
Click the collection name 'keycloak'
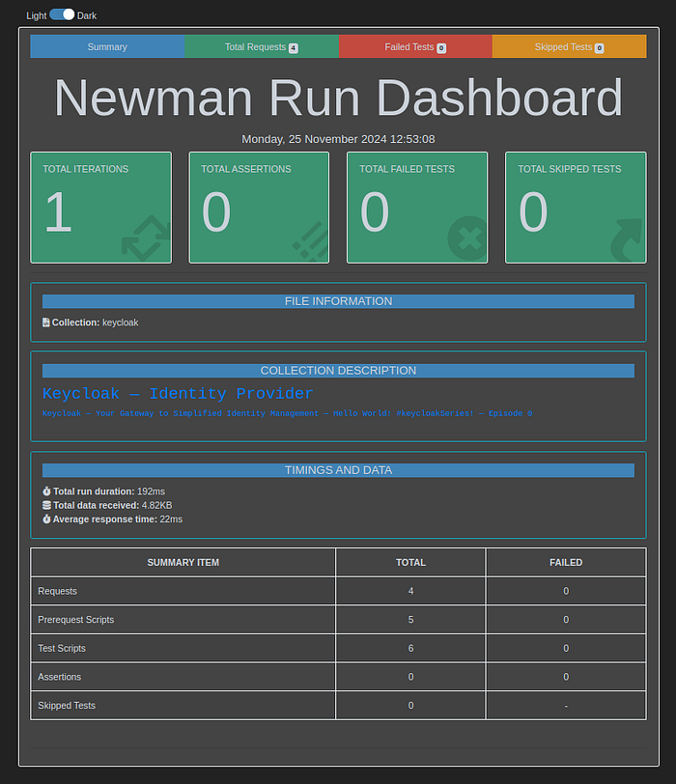pos(121,322)
